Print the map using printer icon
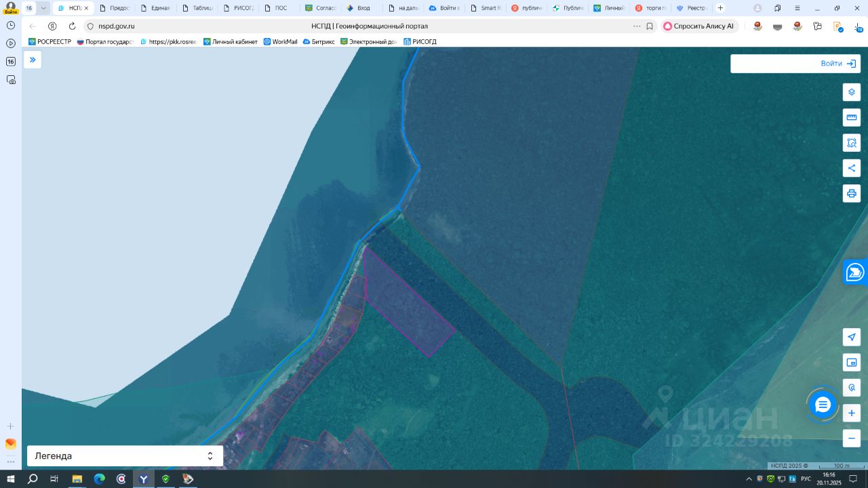 click(x=852, y=193)
